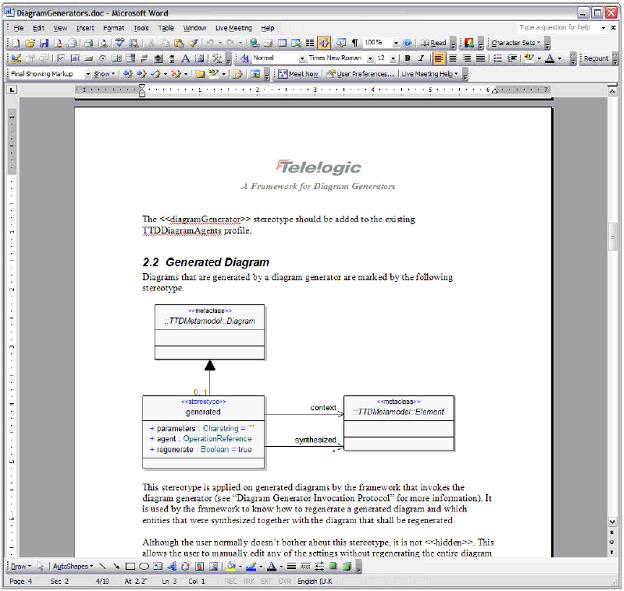
Task: Insert a check box form field
Action: (x=61, y=59)
